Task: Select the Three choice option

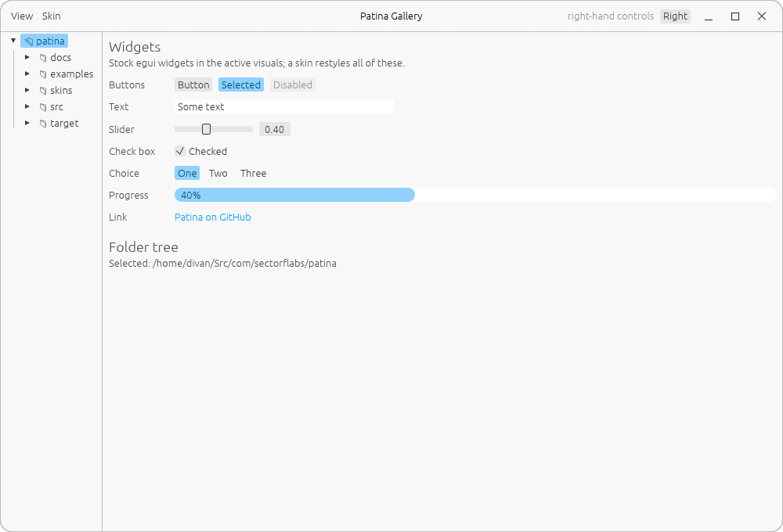Action: point(253,173)
